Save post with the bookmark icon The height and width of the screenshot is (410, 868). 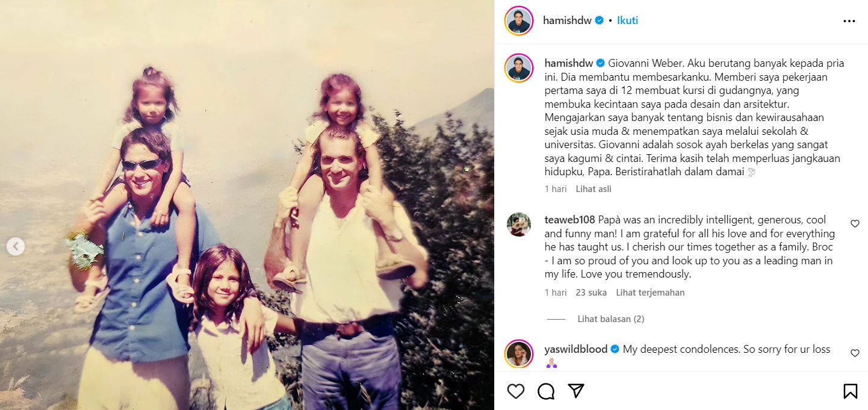850,391
